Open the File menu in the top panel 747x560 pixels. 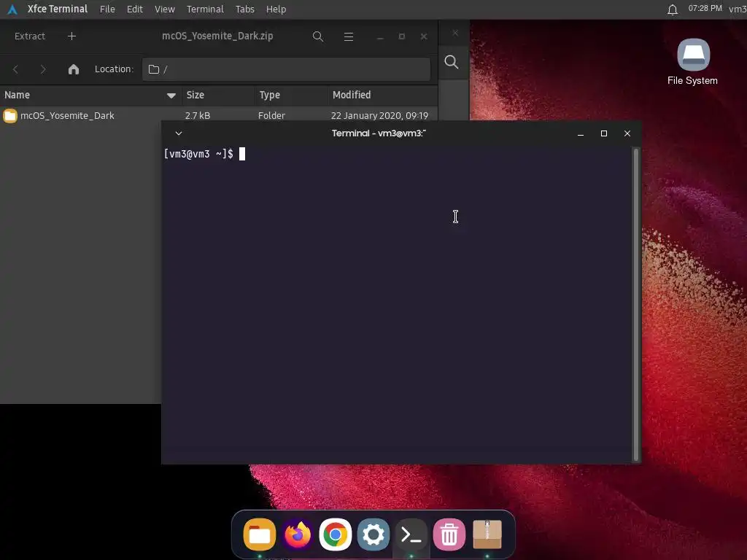107,9
